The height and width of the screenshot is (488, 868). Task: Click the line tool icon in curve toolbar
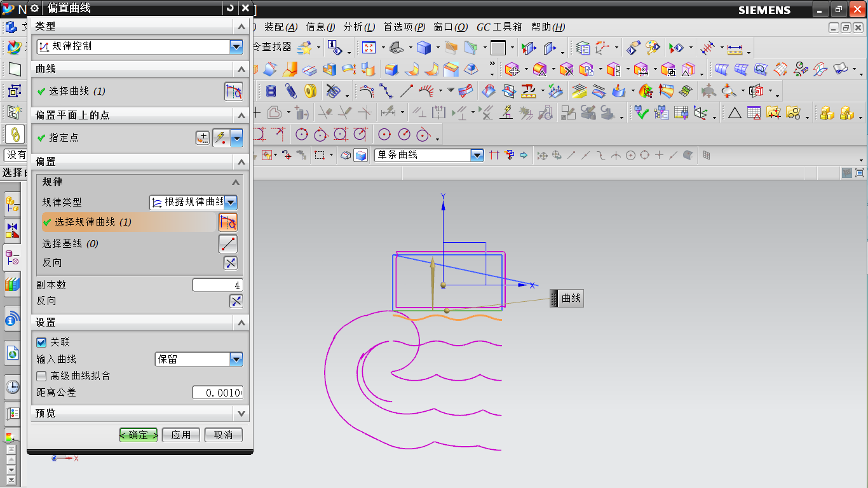(x=407, y=91)
